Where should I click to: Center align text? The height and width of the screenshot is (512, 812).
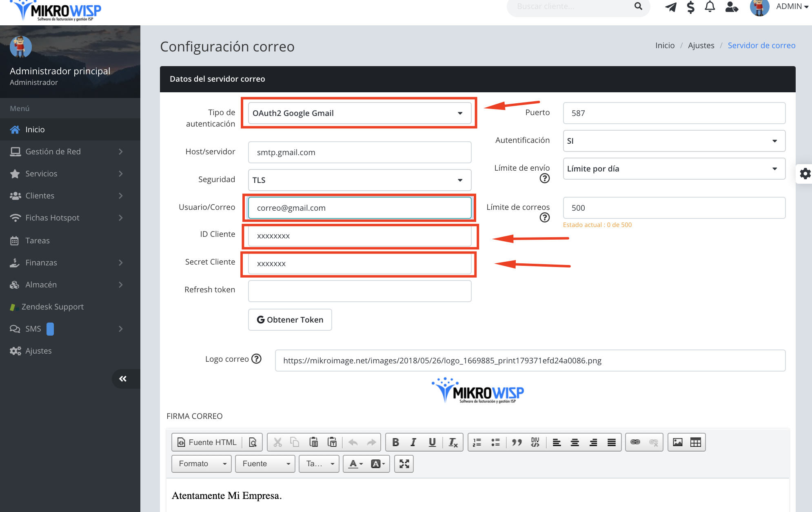[x=575, y=442]
